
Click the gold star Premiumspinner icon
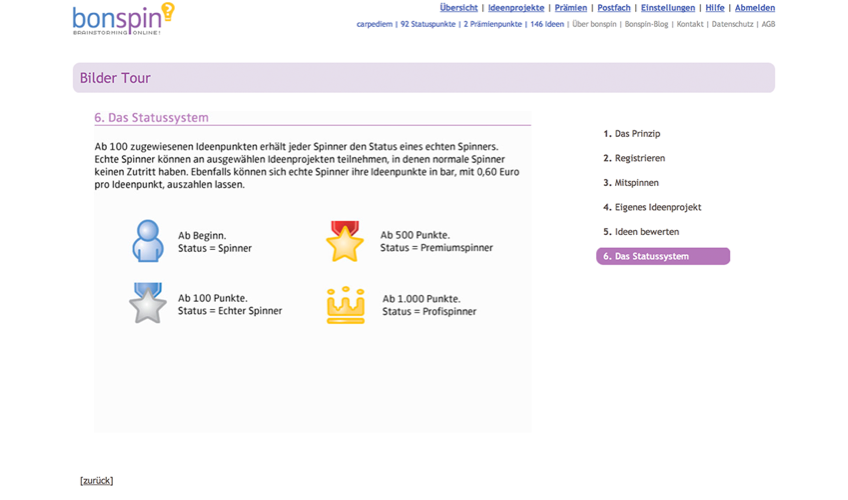tap(344, 241)
